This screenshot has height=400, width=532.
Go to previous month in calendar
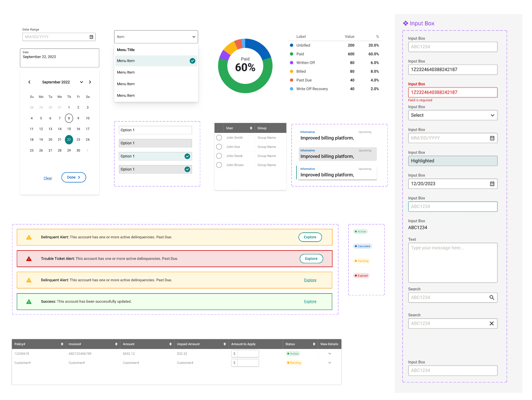29,82
